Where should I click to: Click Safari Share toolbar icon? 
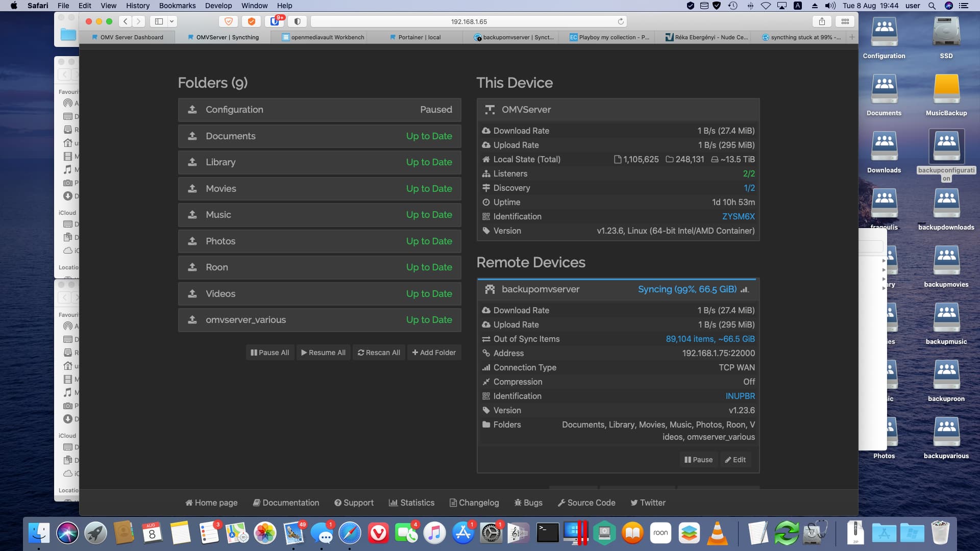[x=822, y=21]
